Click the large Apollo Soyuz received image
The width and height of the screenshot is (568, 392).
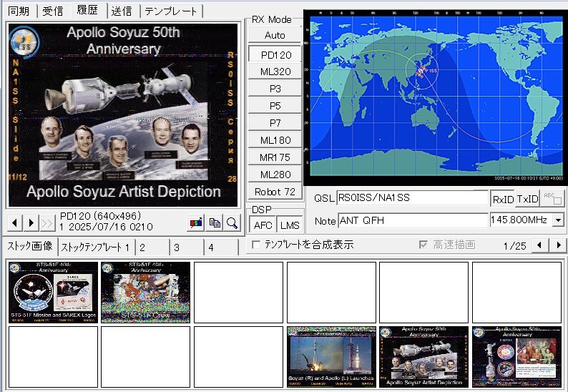123,115
